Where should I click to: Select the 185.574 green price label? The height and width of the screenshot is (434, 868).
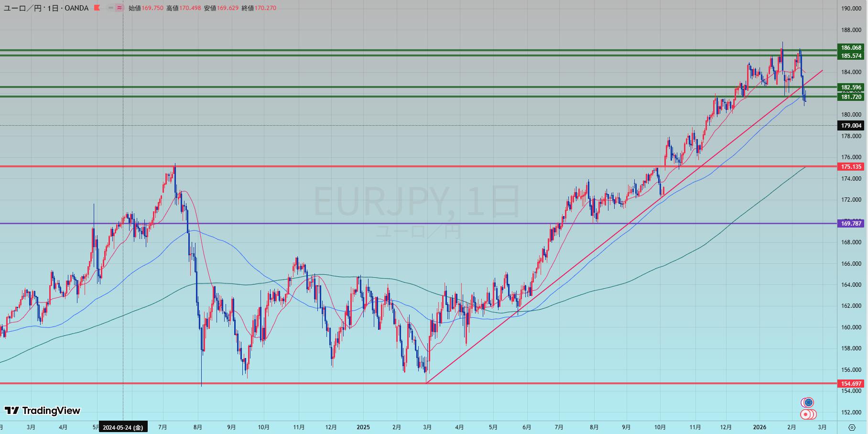(x=851, y=56)
